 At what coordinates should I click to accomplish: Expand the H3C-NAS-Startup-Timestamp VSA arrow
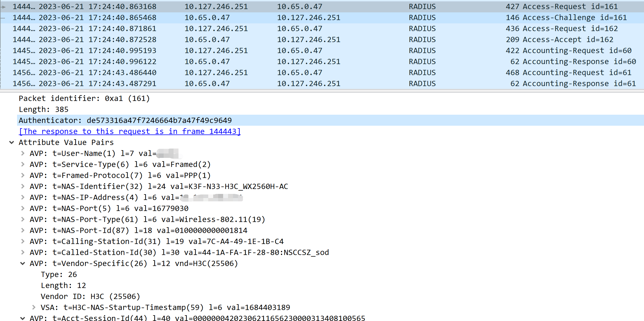[x=34, y=307]
